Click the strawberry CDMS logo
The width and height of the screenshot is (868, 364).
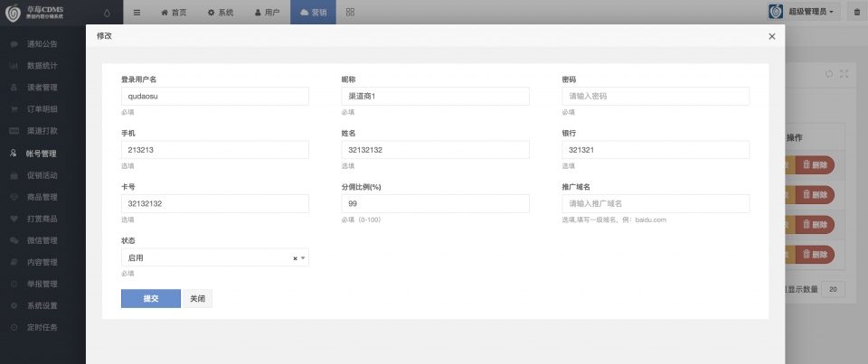(35, 12)
